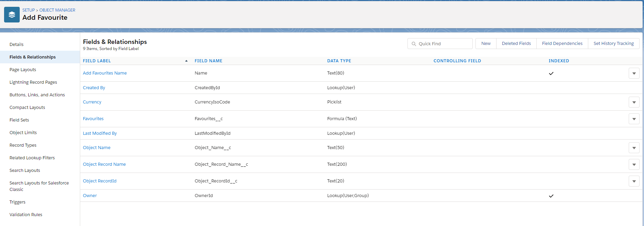Click the Text(200) data type cell
The image size is (644, 226).
coord(337,164)
